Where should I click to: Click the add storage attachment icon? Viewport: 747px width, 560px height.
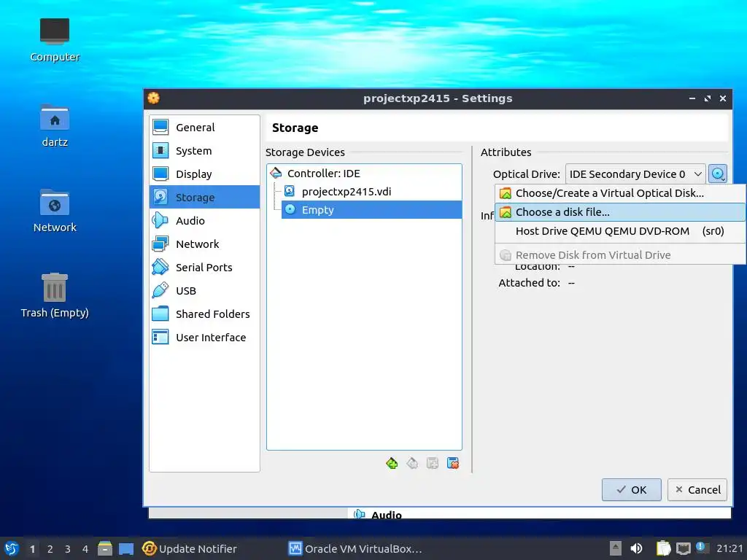433,463
